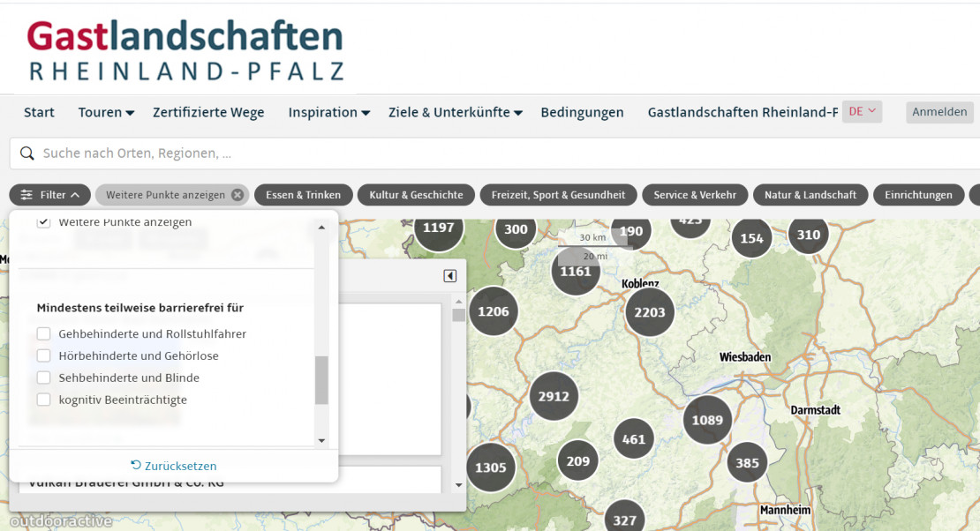This screenshot has height=531, width=980.
Task: Click the Anmelden button
Action: click(939, 112)
